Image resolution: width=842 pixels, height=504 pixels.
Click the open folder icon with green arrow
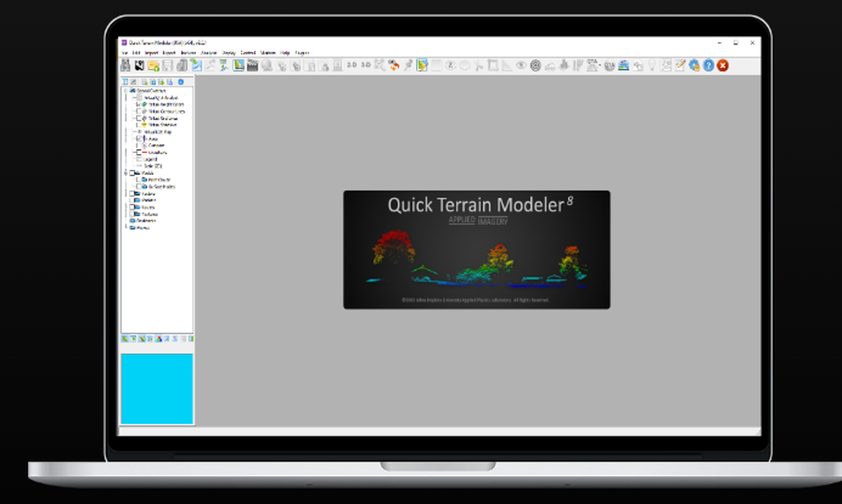point(153,66)
